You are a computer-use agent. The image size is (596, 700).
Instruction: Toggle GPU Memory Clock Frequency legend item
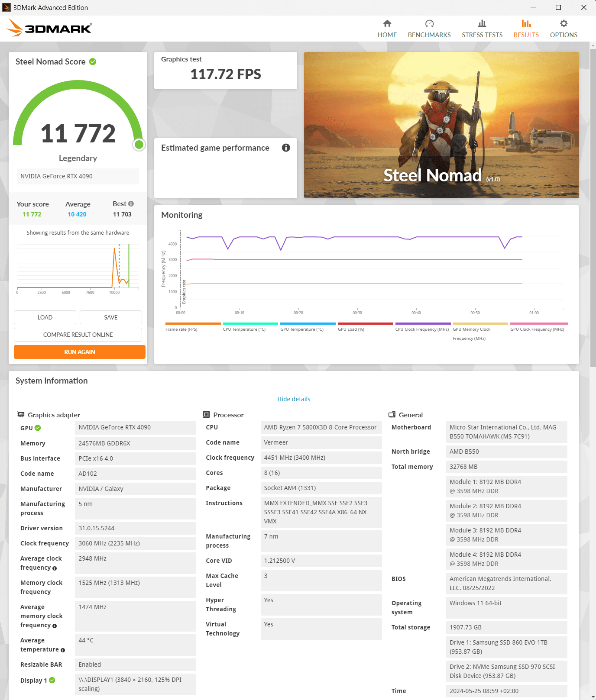coord(480,332)
